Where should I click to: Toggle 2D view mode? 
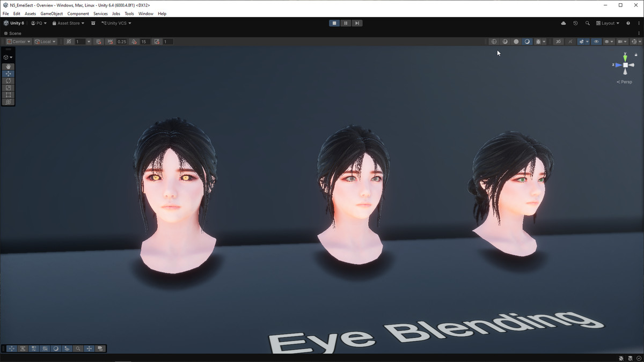[558, 41]
